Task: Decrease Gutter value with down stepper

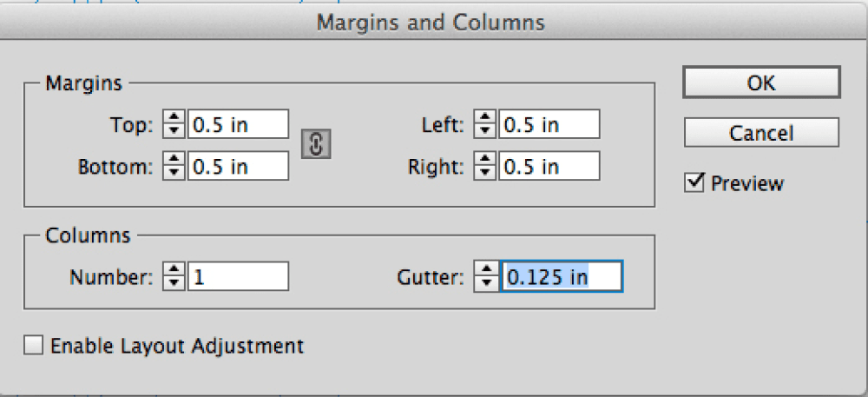Action: (x=485, y=283)
